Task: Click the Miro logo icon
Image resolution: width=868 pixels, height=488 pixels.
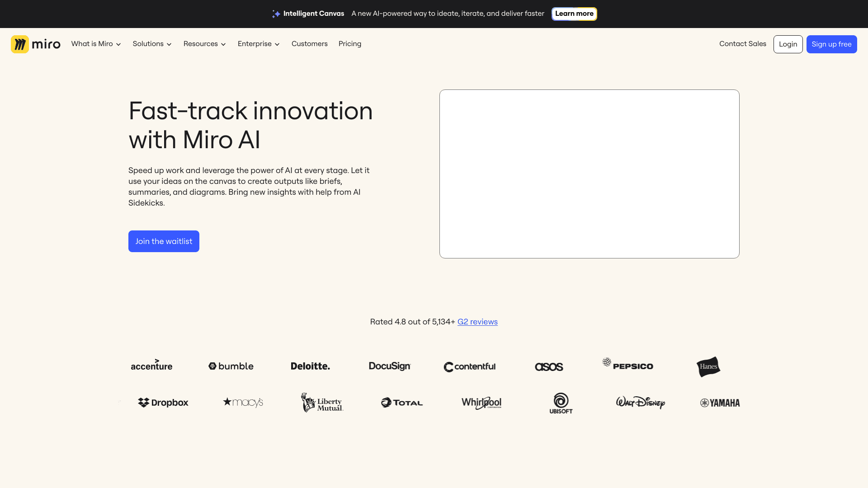Action: [x=20, y=44]
